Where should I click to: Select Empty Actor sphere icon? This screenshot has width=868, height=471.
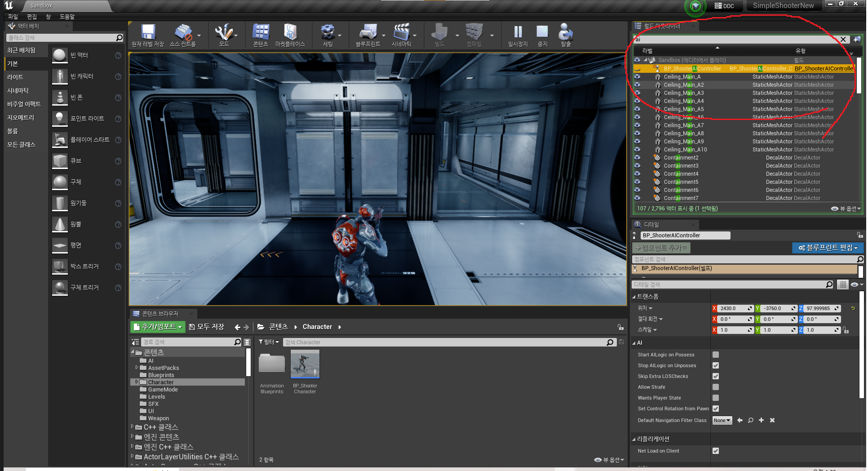coord(59,55)
